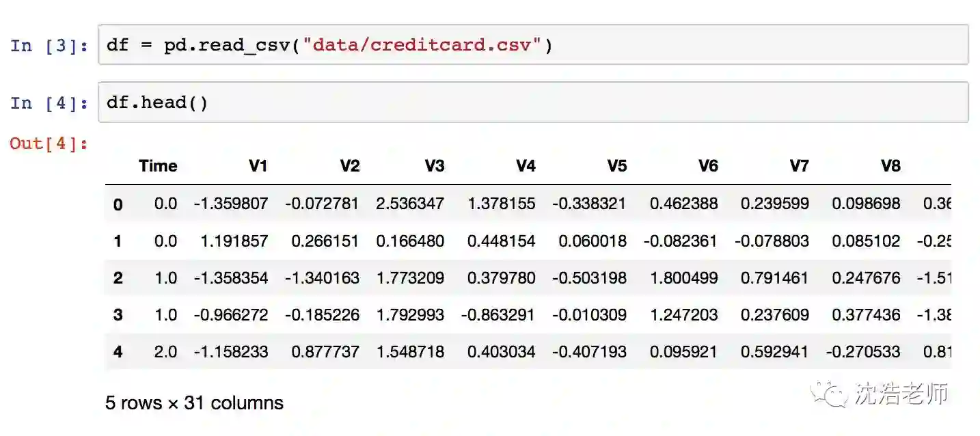Click the Out[4] output prompt

(49, 144)
